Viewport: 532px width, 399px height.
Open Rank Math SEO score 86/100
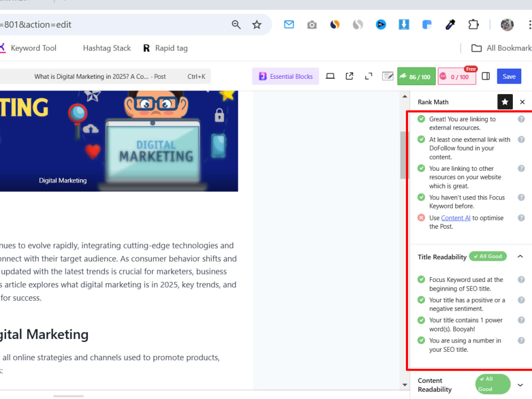[x=417, y=77]
